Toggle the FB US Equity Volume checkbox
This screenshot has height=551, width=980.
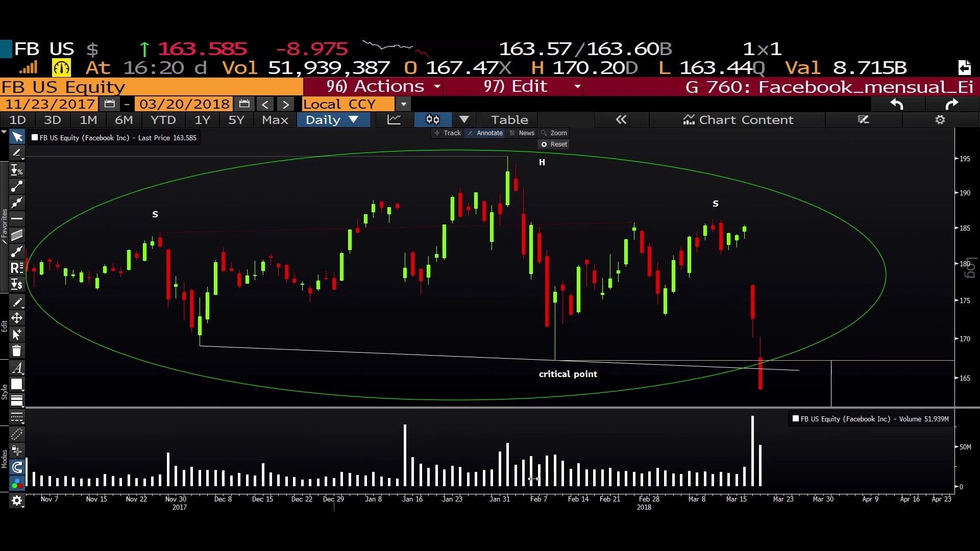click(795, 419)
